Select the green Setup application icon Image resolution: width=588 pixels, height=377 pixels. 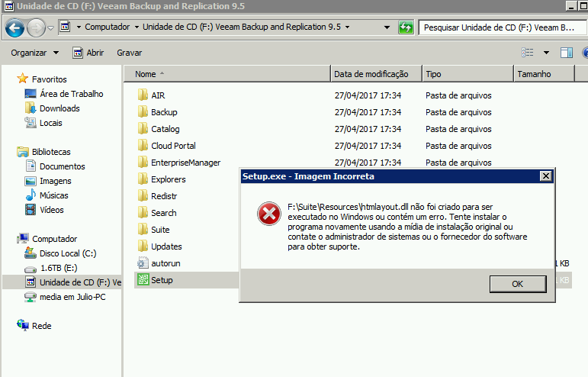coord(143,280)
